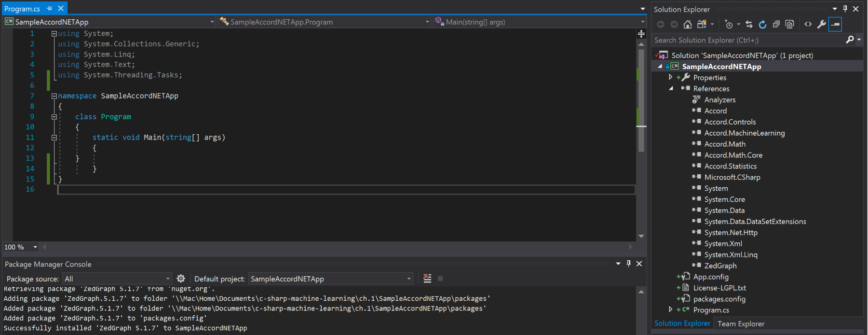This screenshot has height=335, width=868.
Task: Close the Package Manager Console panel
Action: pyautogui.click(x=639, y=264)
